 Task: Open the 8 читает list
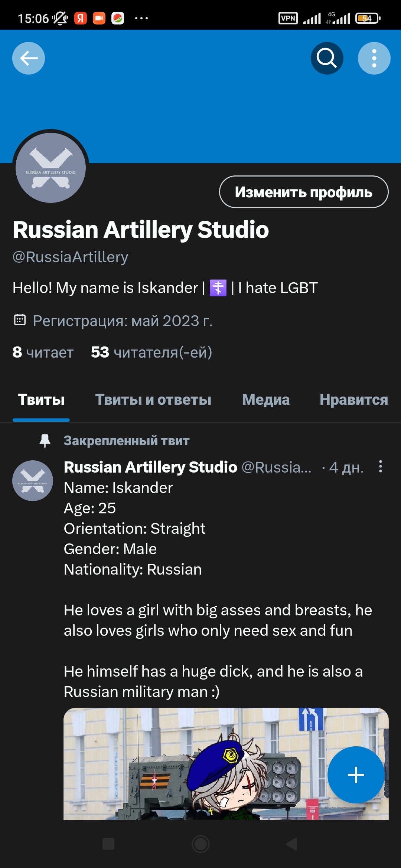42,353
